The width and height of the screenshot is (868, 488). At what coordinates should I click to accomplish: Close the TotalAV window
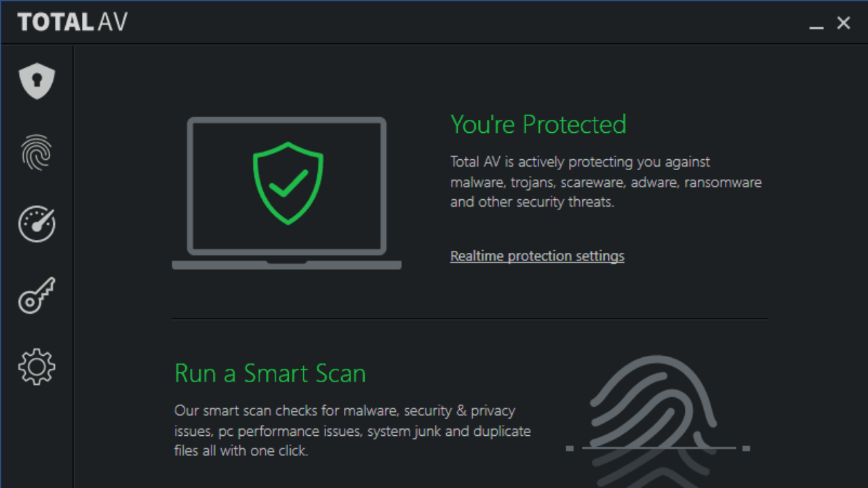[844, 23]
